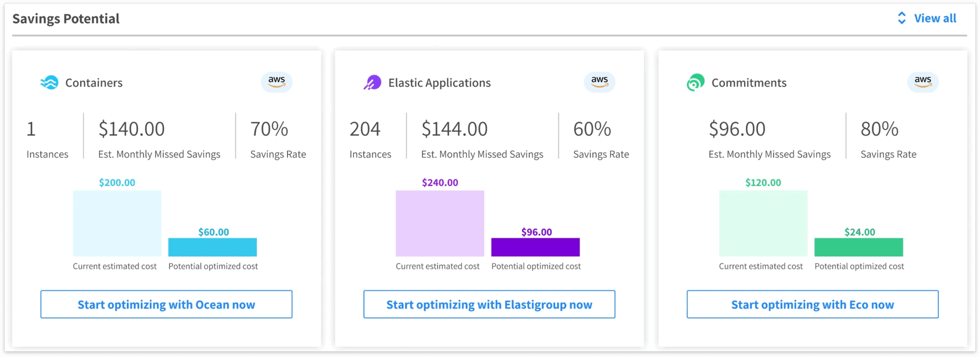
Task: Click the $120.00 bar label
Action: [763, 183]
